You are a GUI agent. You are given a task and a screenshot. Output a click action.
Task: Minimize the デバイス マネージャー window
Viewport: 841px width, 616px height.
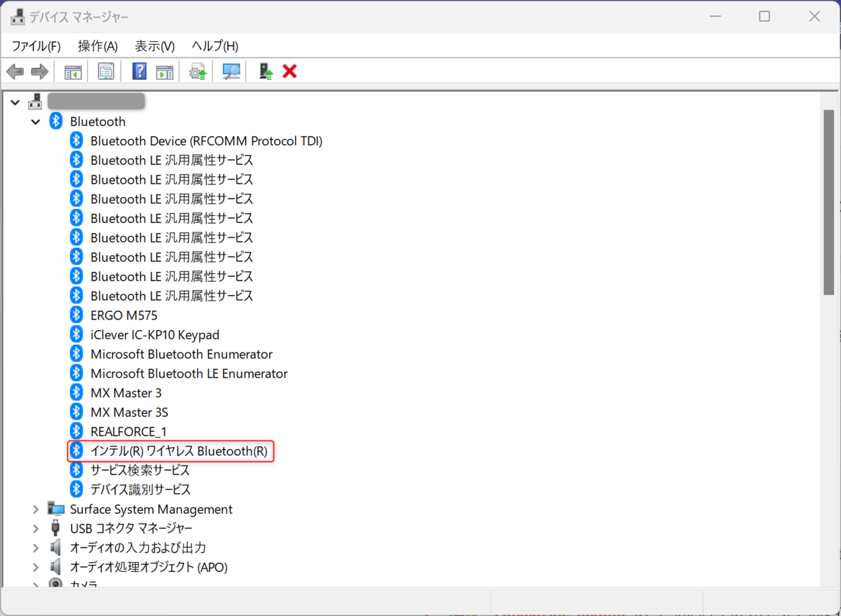[714, 16]
